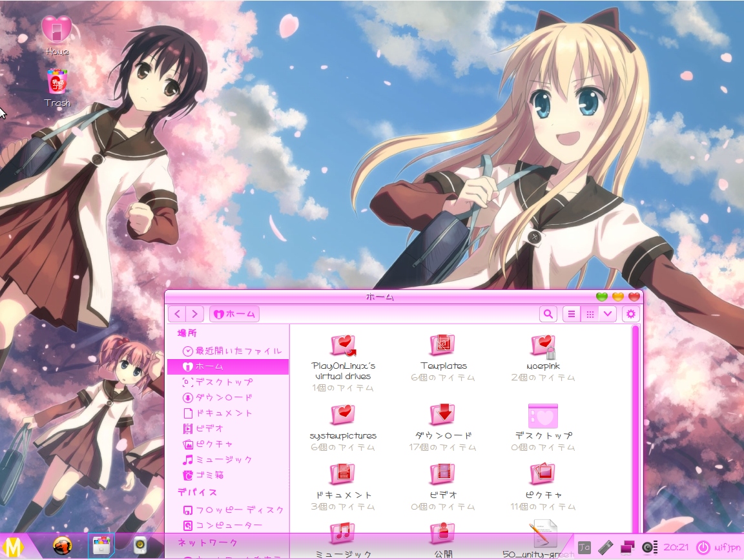Select the ダウンロード folder icon in the file pane
Screen dimensions: 744x560
[x=442, y=415]
